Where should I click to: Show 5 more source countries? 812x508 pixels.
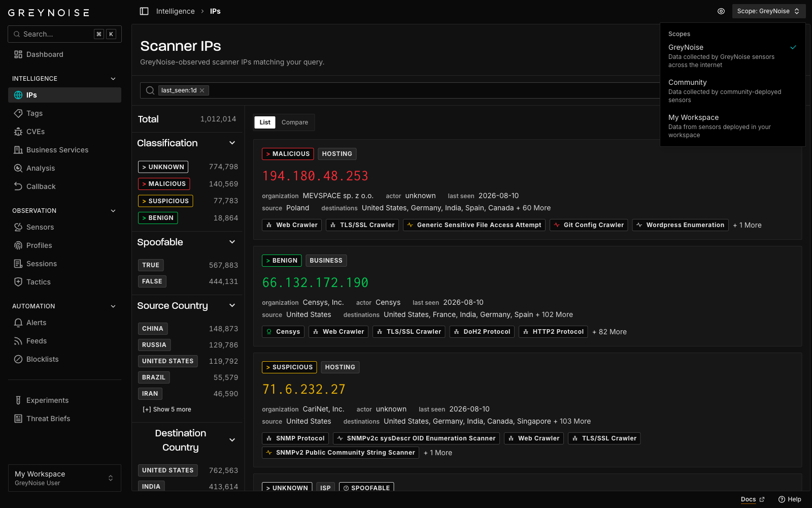(x=167, y=409)
